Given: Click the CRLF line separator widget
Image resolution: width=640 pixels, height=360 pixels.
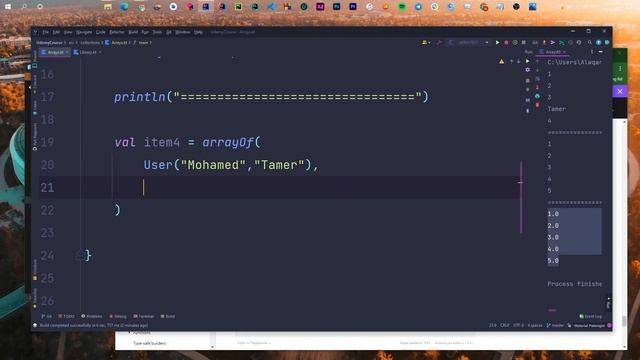Looking at the screenshot, I should (x=505, y=325).
